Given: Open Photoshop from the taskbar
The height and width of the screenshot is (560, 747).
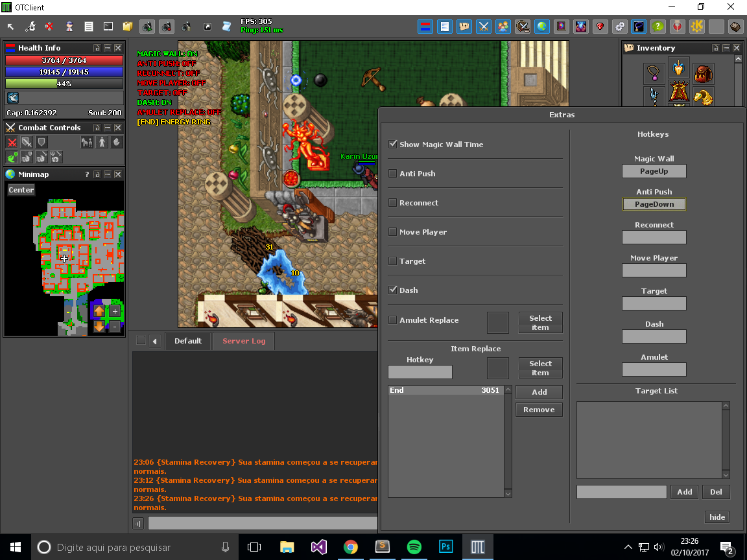Looking at the screenshot, I should (446, 546).
